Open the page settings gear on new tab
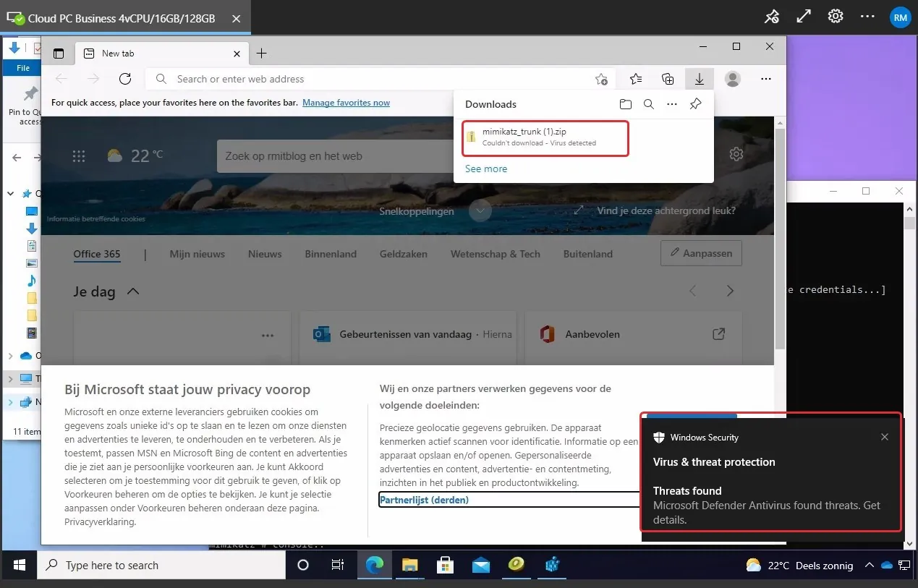 pyautogui.click(x=736, y=154)
